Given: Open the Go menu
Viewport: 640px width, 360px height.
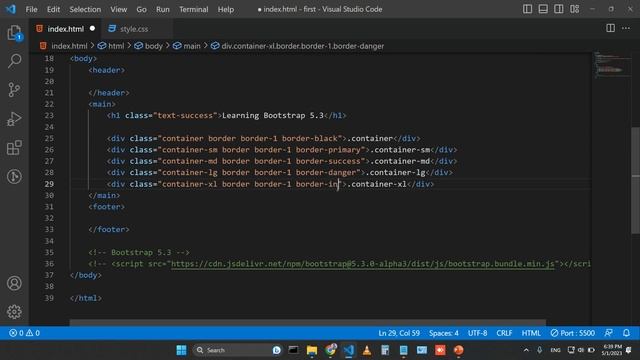Looking at the screenshot, I should 141,9.
